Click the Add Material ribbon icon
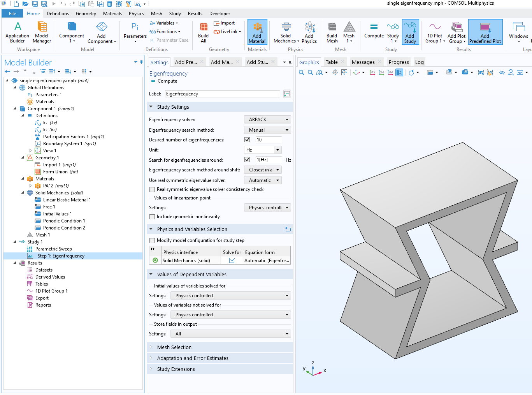Image resolution: width=532 pixels, height=395 pixels. point(257,32)
